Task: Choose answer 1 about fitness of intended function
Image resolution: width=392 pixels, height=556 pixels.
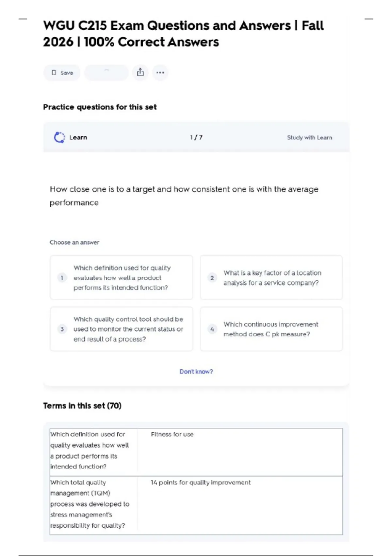Action: (121, 278)
